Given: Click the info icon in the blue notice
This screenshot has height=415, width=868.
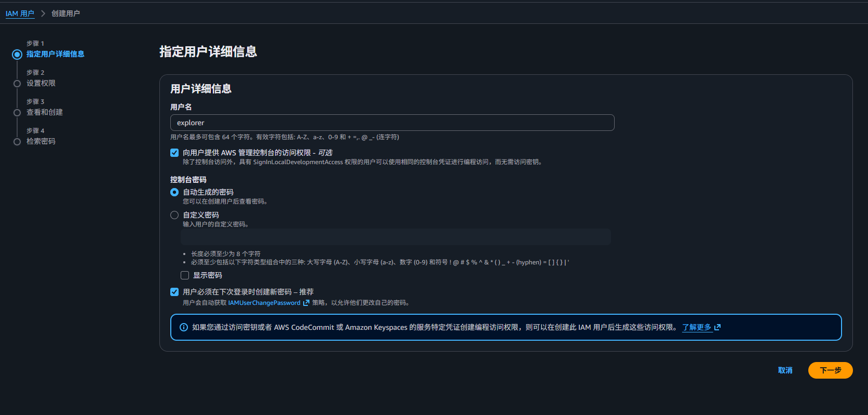Looking at the screenshot, I should coord(184,327).
